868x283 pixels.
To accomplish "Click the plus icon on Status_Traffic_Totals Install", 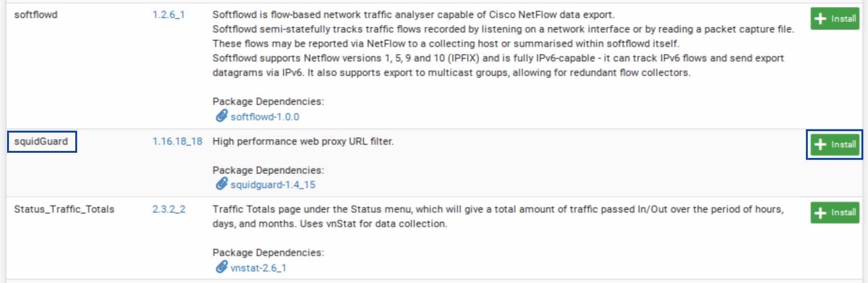I will 820,212.
